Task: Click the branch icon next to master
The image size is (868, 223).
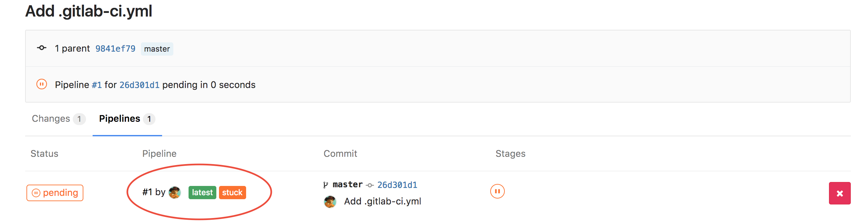Action: click(325, 185)
